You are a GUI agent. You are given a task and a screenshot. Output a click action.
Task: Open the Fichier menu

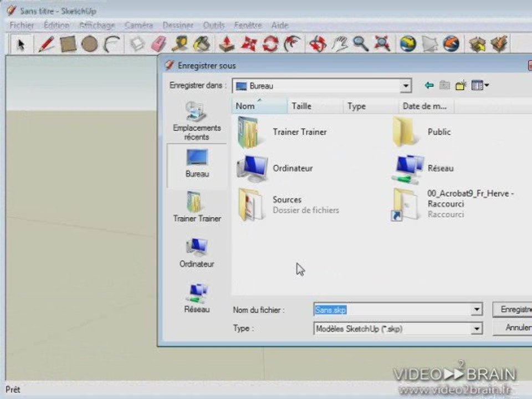coord(22,25)
